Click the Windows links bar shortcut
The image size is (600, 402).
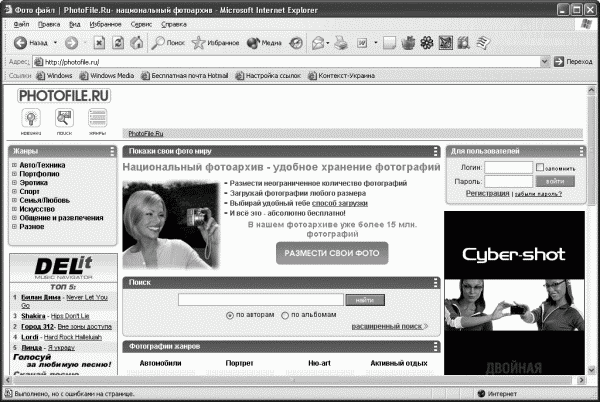[54, 76]
